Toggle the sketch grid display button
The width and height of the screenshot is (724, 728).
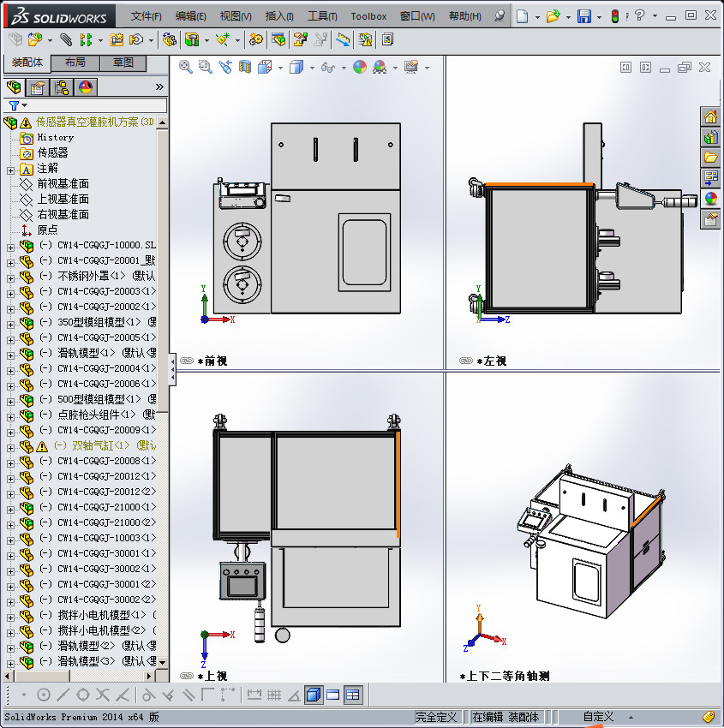[274, 695]
